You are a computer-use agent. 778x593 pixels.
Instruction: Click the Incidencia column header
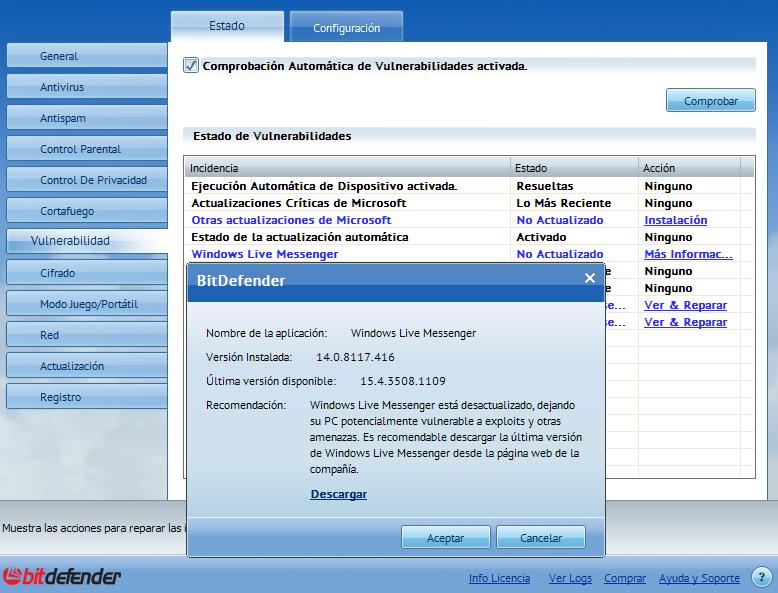[347, 168]
